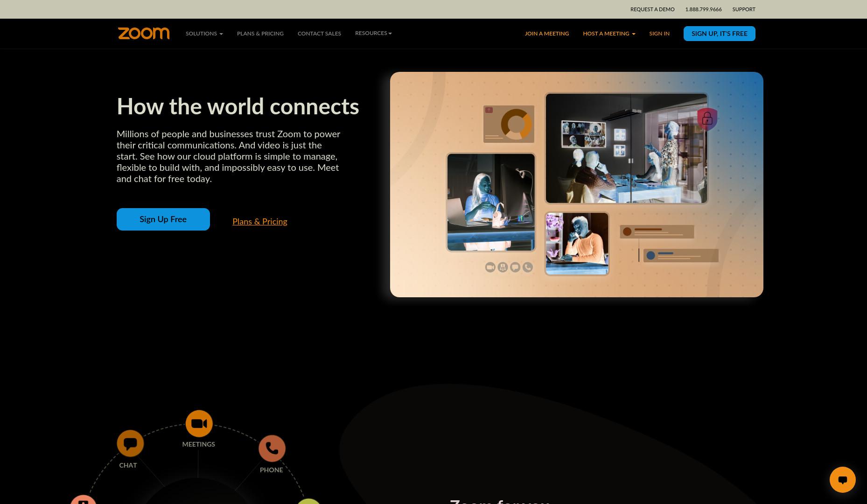Expand the Resources dropdown menu

pyautogui.click(x=373, y=33)
